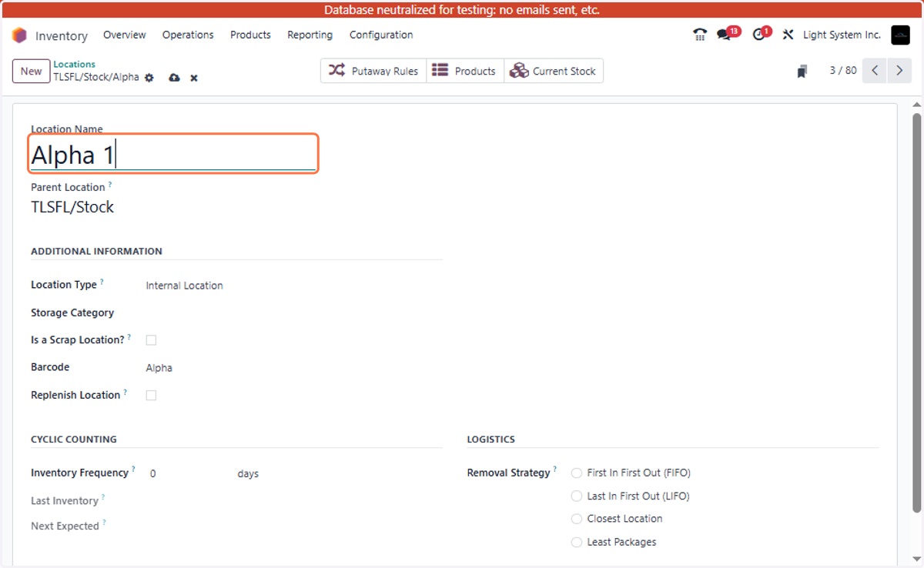The image size is (924, 568).
Task: Show help for Parent Location
Action: tap(109, 185)
